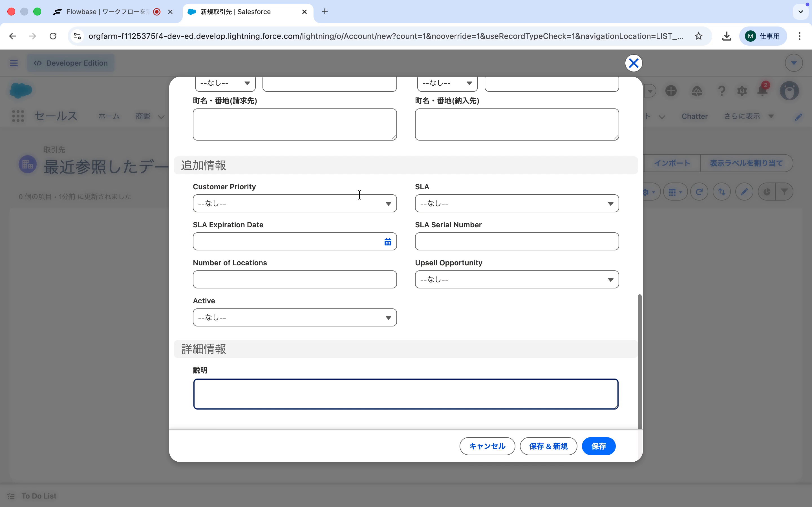Change sort order with the arrows icon
Viewport: 812px width, 507px height.
click(x=722, y=192)
